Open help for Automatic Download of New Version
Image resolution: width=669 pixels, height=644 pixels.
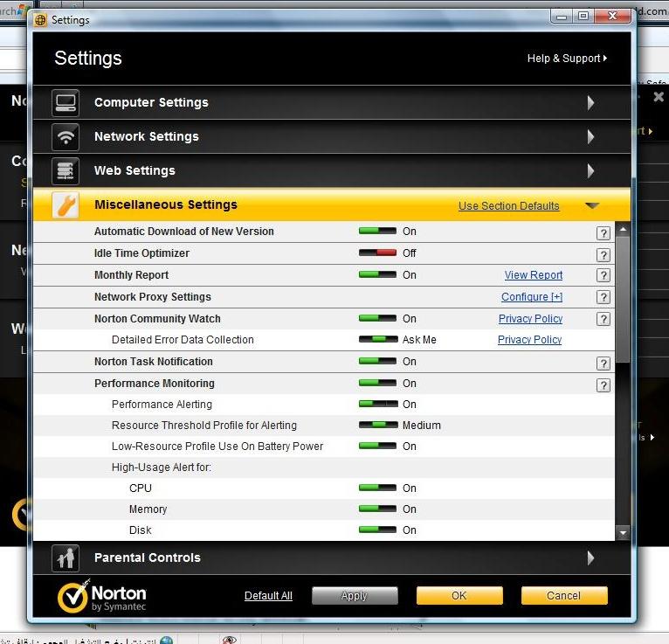click(603, 233)
